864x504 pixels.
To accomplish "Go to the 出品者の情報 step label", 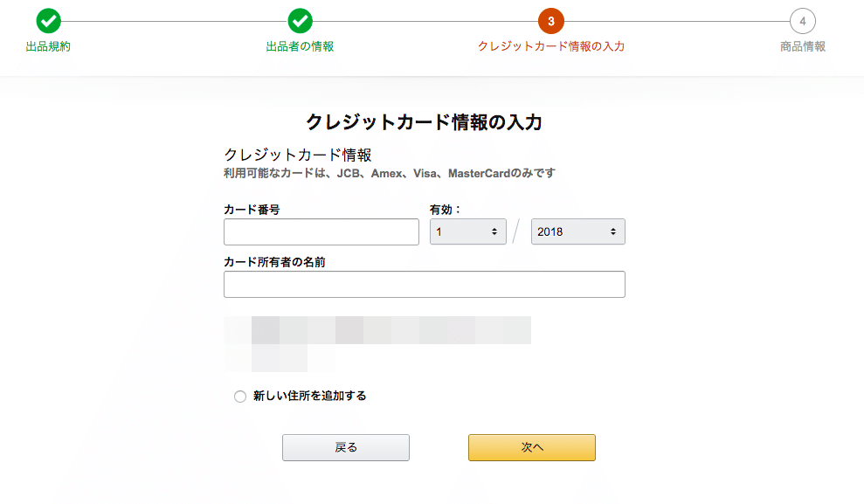I will coord(300,46).
